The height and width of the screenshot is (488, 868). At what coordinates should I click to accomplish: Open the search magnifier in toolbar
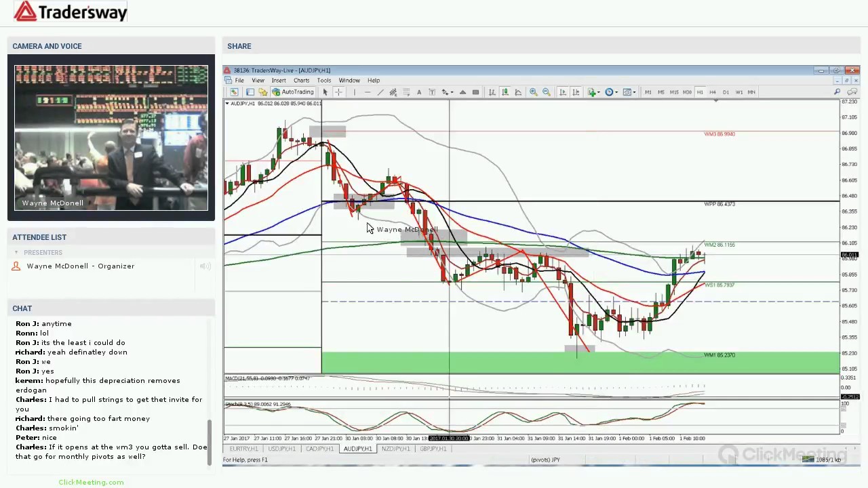(837, 91)
